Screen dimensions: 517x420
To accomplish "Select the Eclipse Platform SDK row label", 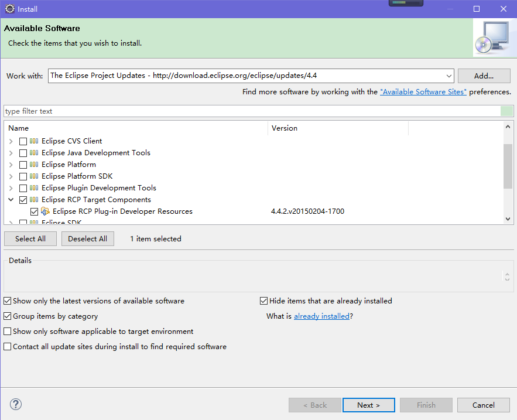I will click(x=77, y=176).
